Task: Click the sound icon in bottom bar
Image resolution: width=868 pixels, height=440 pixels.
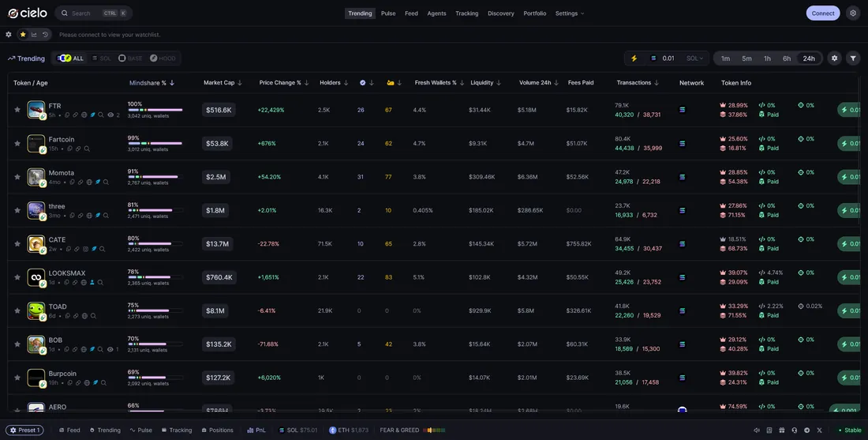Action: pyautogui.click(x=757, y=430)
